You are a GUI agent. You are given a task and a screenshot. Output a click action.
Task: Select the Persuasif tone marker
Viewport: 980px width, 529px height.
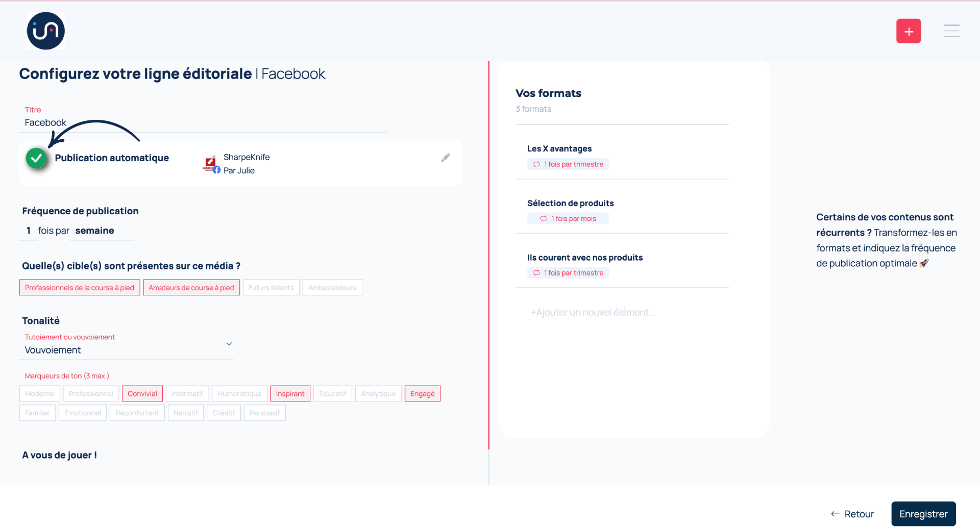coord(265,413)
